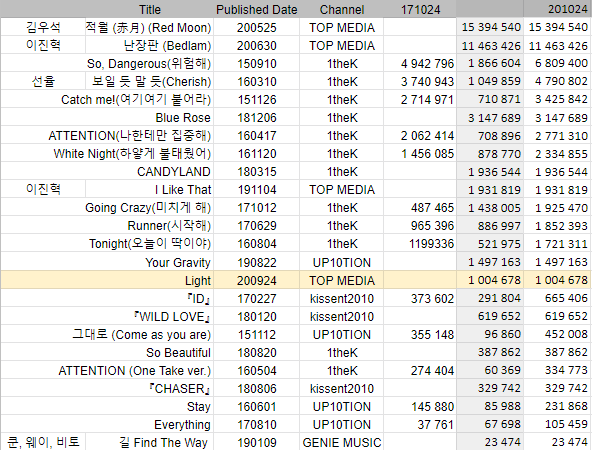Select published date 150910
The image size is (592, 450).
point(256,63)
